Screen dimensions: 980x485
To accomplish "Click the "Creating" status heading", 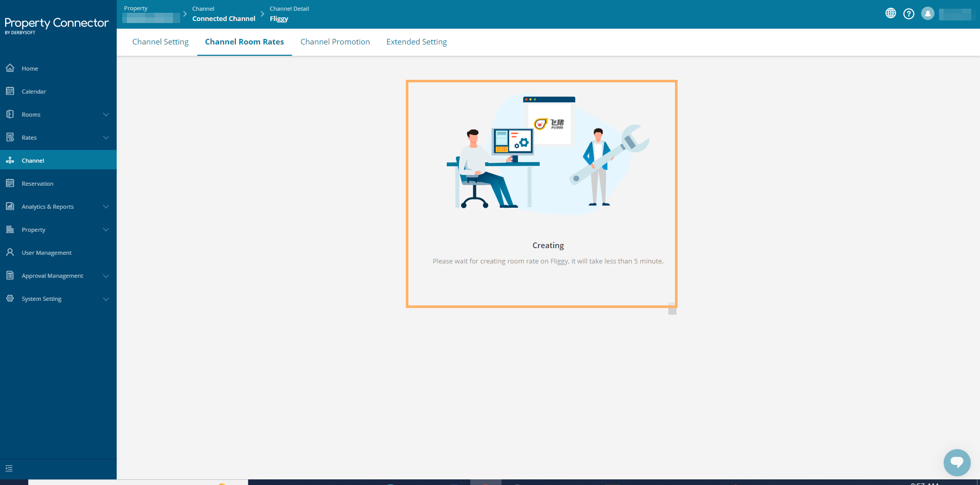I will 548,246.
